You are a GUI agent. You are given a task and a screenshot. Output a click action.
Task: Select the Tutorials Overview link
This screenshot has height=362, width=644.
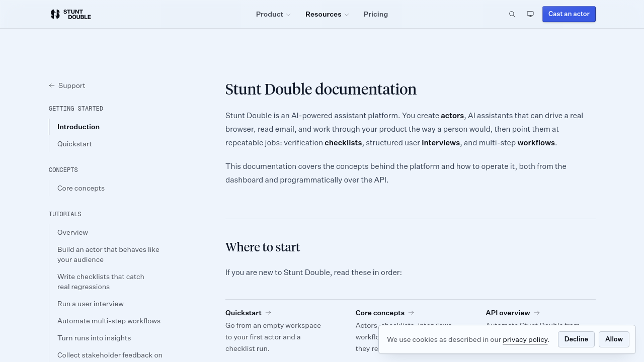click(72, 232)
